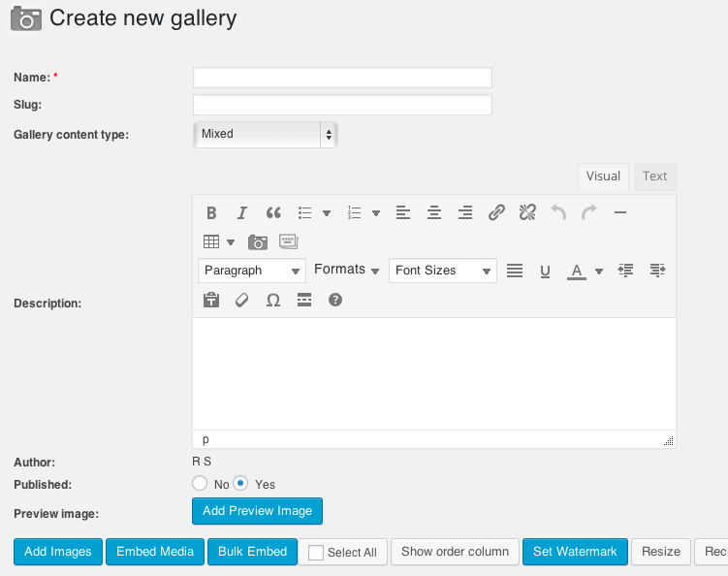Viewport: 728px width, 576px height.
Task: Open the text color picker arrow
Action: click(599, 272)
